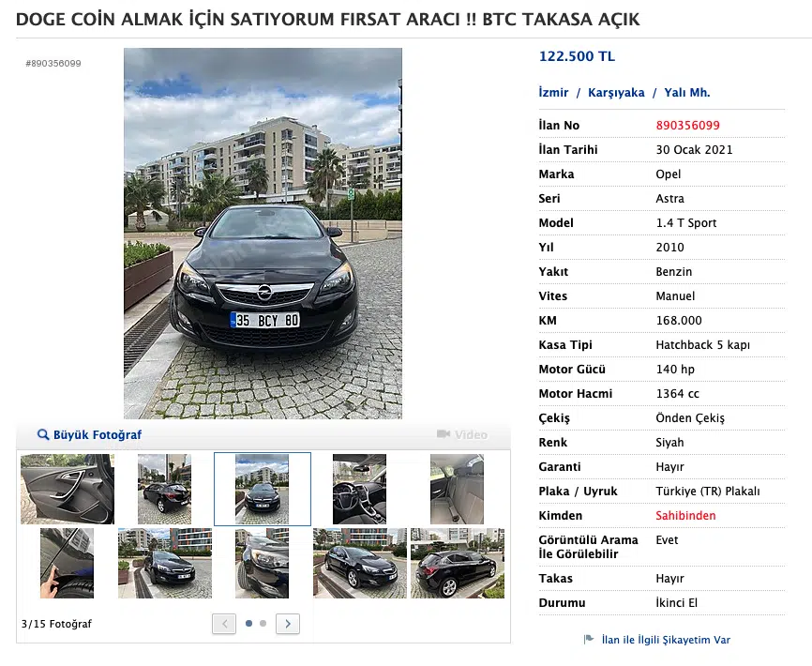Select the hand touching tire thumbnail
This screenshot has height=666, width=812.
67,563
